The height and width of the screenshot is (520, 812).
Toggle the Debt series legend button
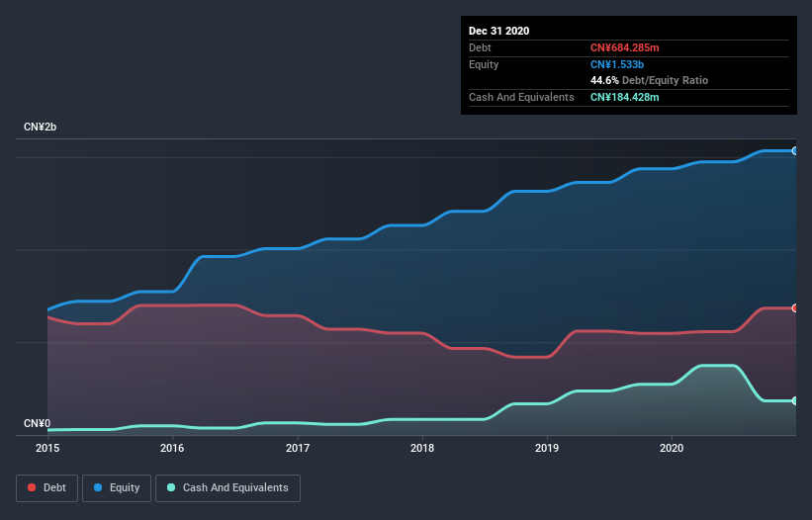pos(47,488)
